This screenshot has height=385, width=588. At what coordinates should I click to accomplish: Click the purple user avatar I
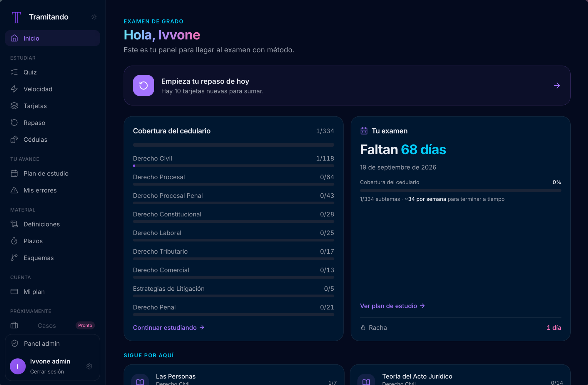(x=18, y=366)
